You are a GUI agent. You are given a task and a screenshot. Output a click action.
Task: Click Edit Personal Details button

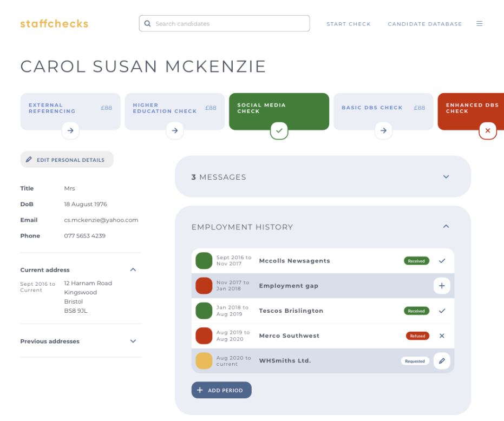coord(67,160)
